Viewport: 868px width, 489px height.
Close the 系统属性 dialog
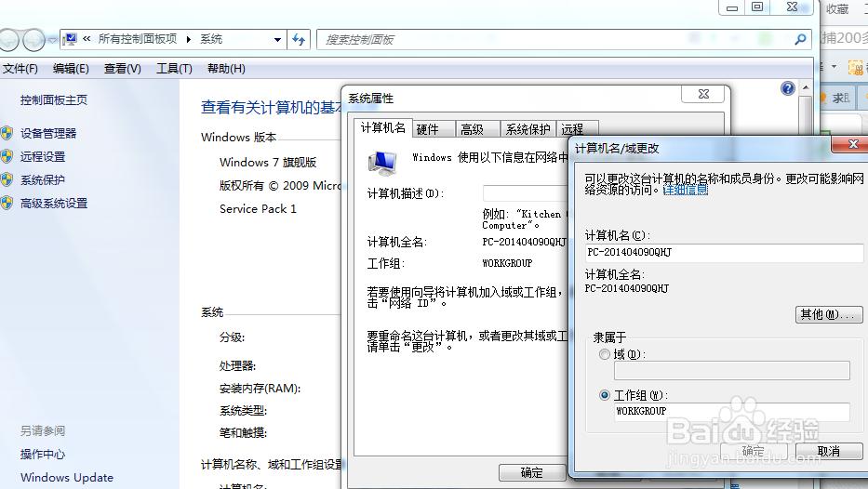703,94
